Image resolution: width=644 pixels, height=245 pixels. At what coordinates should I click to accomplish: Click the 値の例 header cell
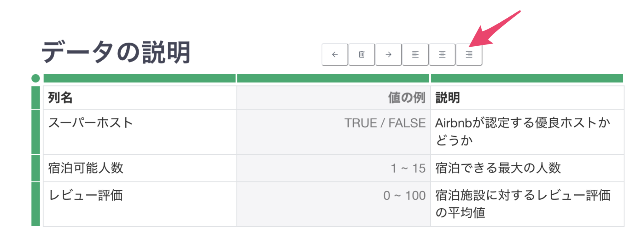click(x=334, y=98)
